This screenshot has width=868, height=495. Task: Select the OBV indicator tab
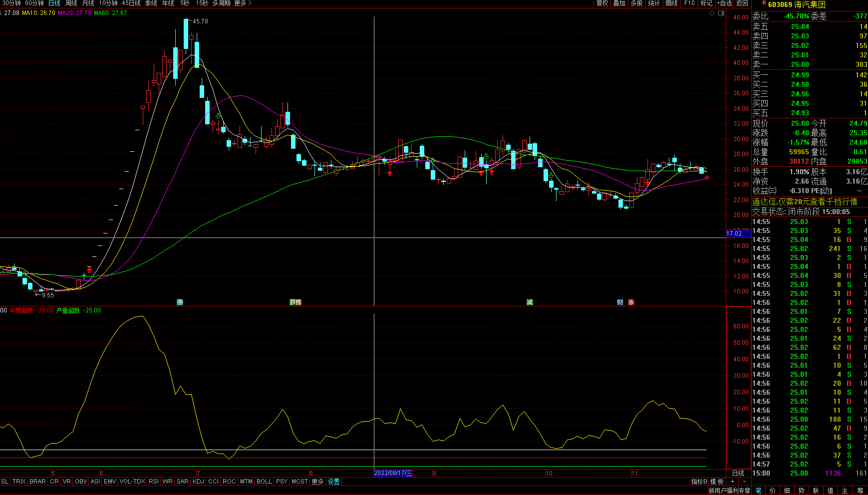[81, 482]
